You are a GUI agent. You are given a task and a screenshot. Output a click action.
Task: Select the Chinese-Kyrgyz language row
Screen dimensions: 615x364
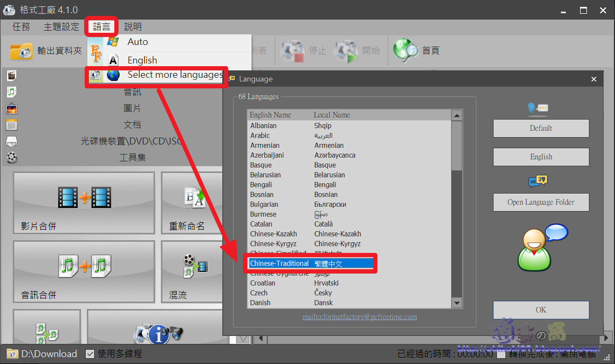pos(350,243)
